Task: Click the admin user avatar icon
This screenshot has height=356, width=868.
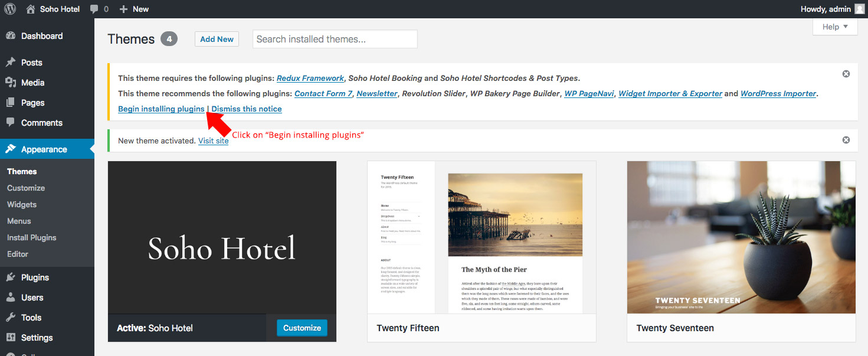Action: [x=859, y=9]
